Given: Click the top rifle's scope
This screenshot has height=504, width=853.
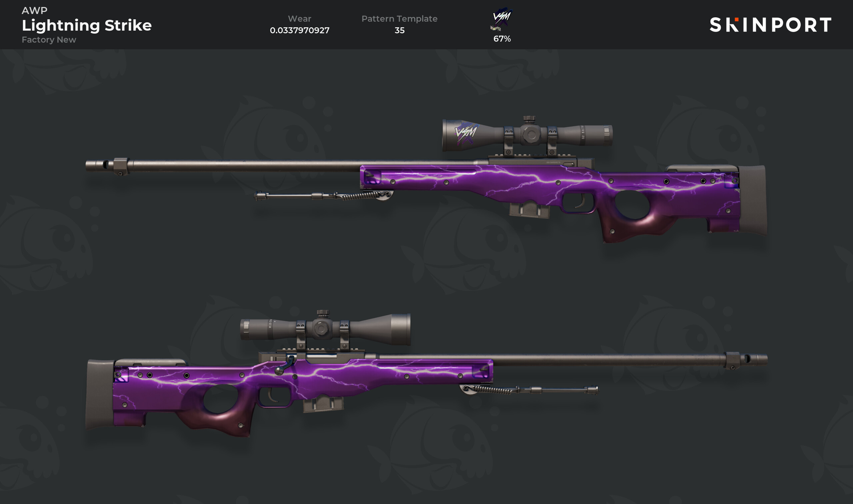Looking at the screenshot, I should (x=527, y=135).
